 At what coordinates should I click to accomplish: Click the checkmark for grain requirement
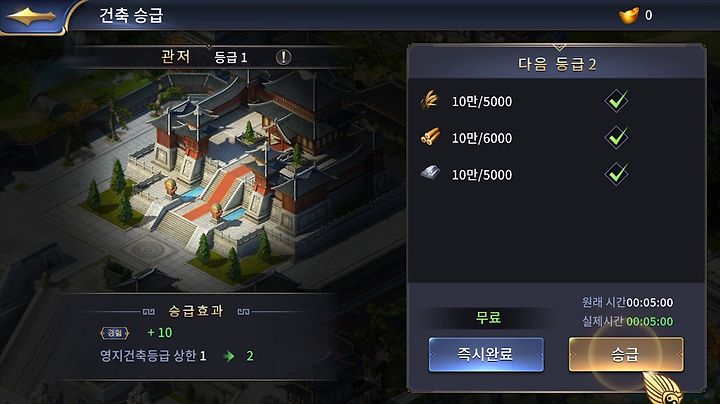[x=616, y=101]
